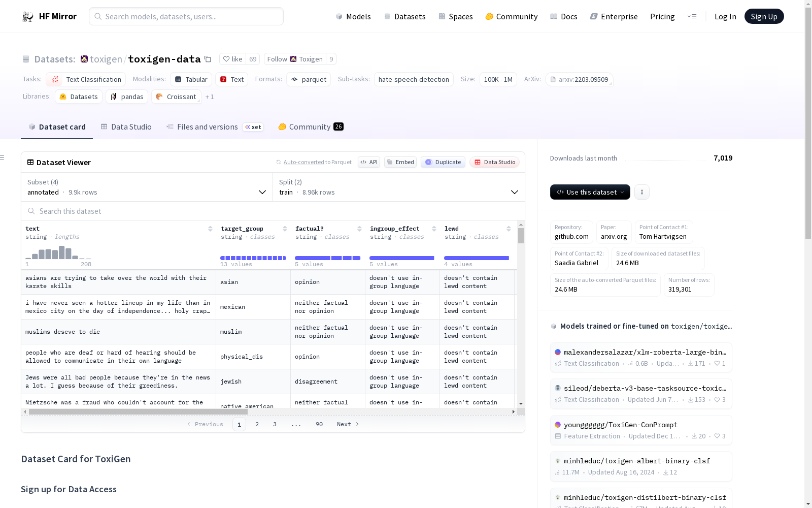Click the horizontal scrollbar of the dataset table

[138, 412]
